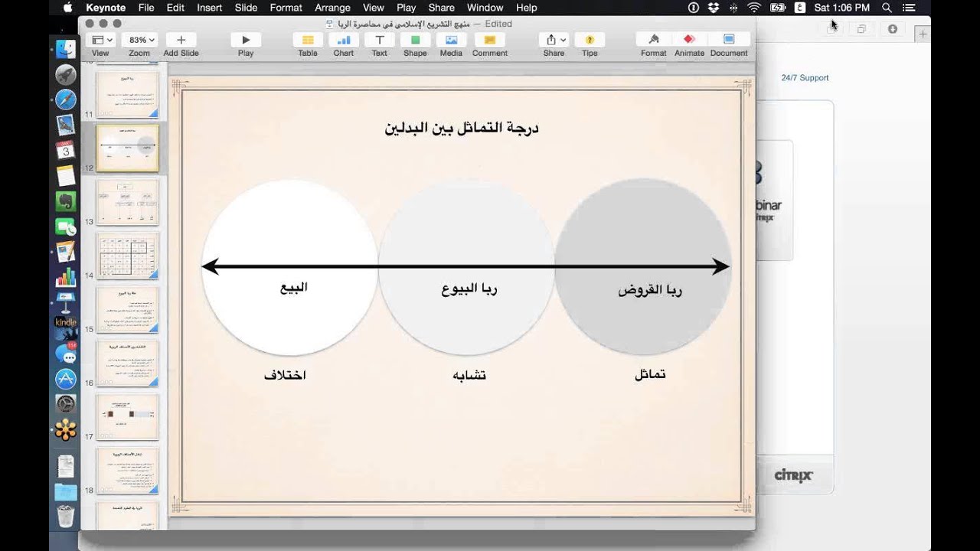
Task: Select slide 13 thumbnail
Action: coord(127,201)
